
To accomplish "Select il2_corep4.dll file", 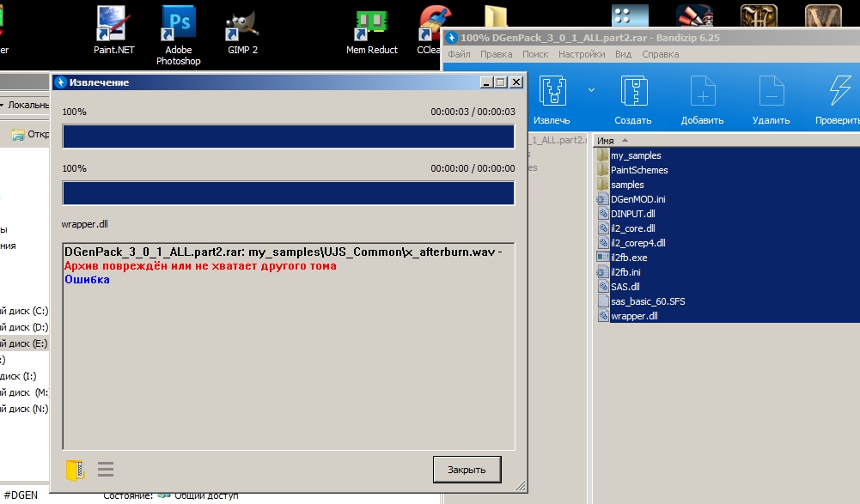I will (637, 243).
